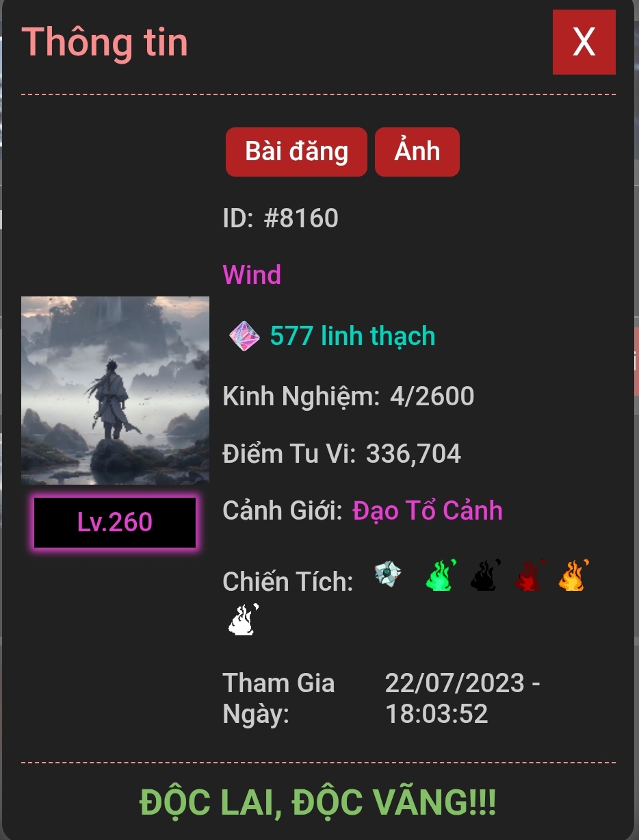Click the ĐỘC LAI, ĐỘC VÃNG status text
639x840 pixels.
[318, 803]
